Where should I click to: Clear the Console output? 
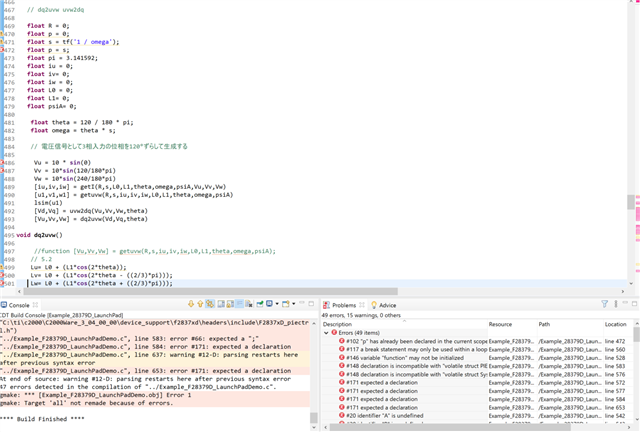click(249, 304)
